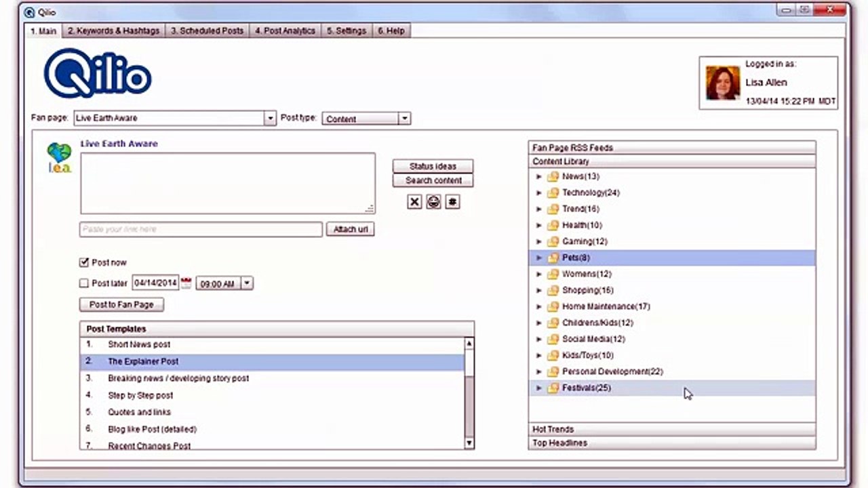Click the Paste your link here field
This screenshot has width=868, height=488.
coord(201,229)
